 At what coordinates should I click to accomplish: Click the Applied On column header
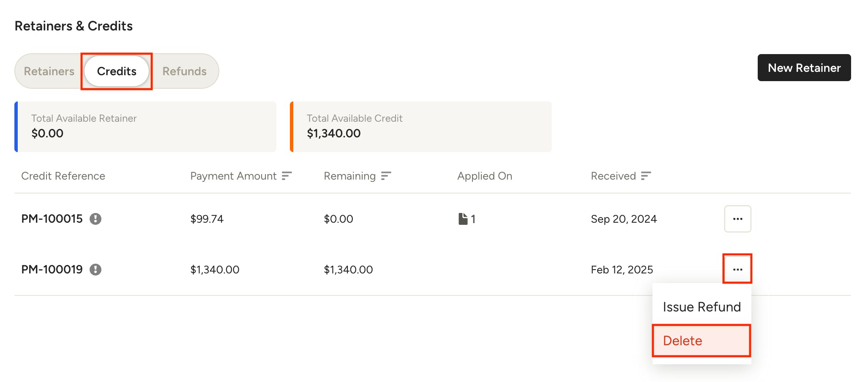coord(485,176)
